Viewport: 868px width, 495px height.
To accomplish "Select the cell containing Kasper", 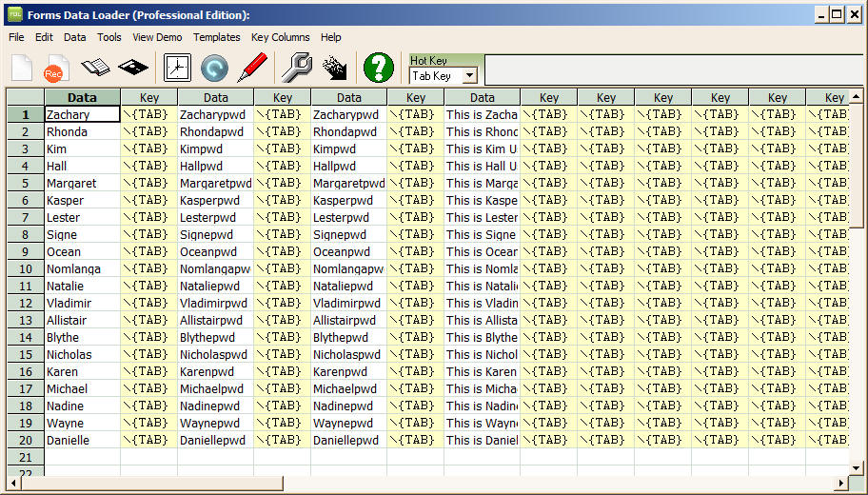I will point(82,201).
